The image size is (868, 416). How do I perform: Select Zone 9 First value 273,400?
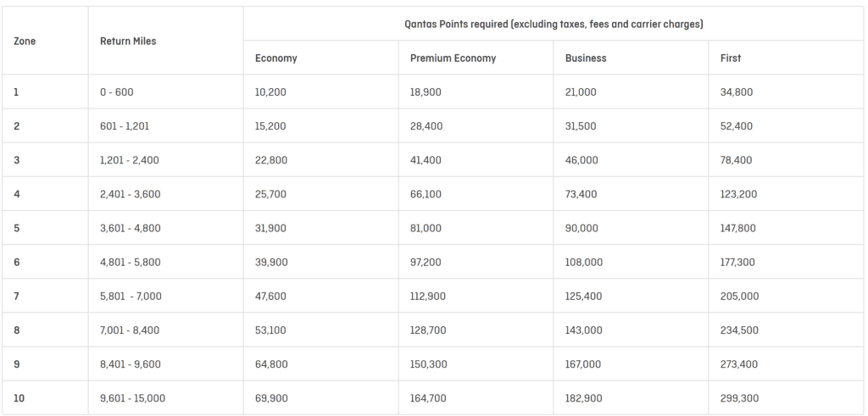pyautogui.click(x=738, y=364)
